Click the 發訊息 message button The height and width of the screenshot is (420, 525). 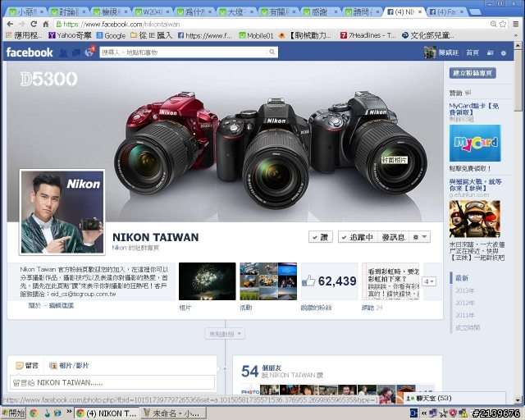(x=394, y=237)
